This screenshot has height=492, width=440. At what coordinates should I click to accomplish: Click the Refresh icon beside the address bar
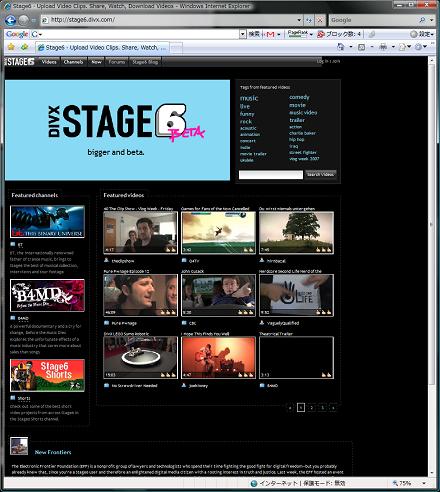coord(309,20)
